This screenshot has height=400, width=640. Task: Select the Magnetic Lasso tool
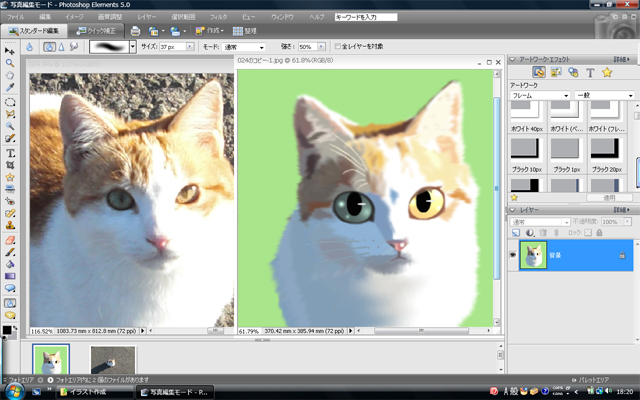click(10, 114)
